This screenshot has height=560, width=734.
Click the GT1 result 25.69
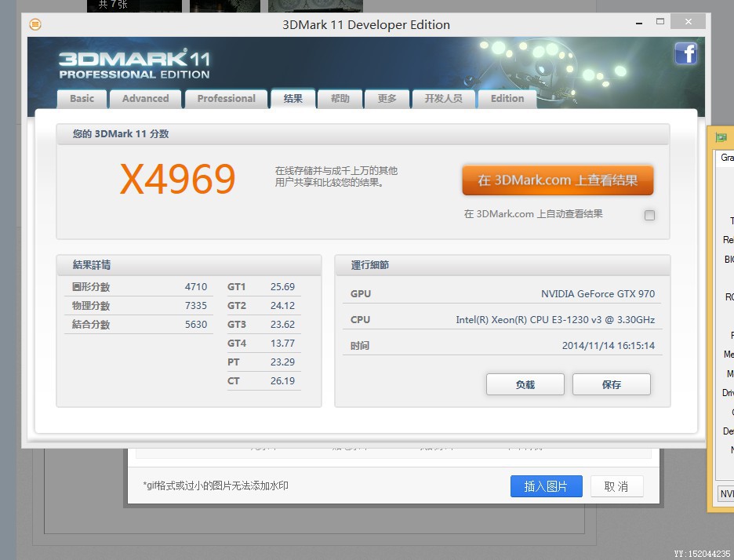[283, 286]
